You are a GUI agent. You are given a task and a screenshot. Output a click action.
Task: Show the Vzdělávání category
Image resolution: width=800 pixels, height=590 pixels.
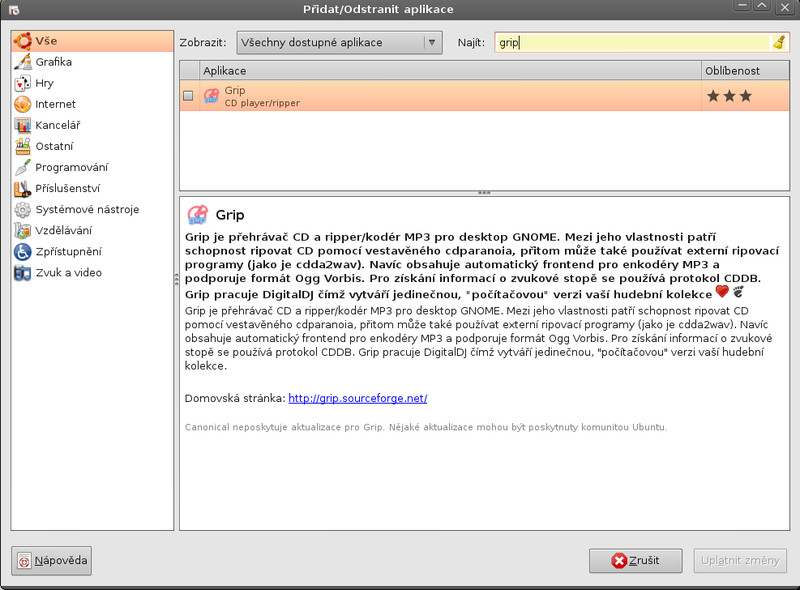pyautogui.click(x=92, y=231)
